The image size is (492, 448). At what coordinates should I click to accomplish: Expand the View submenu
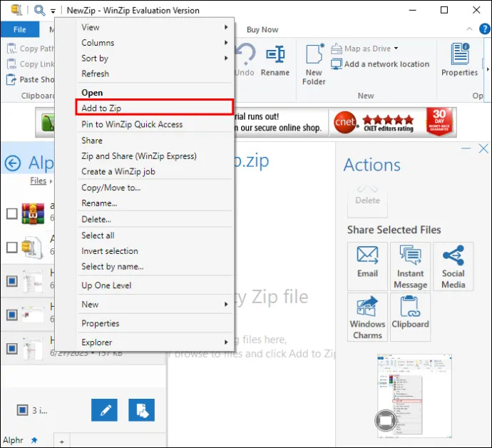coord(226,27)
